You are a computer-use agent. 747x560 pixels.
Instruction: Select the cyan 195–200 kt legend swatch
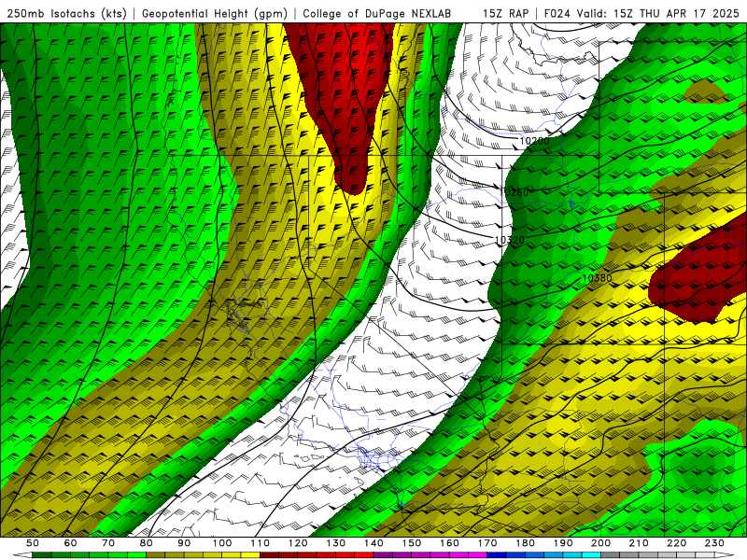tap(591, 555)
